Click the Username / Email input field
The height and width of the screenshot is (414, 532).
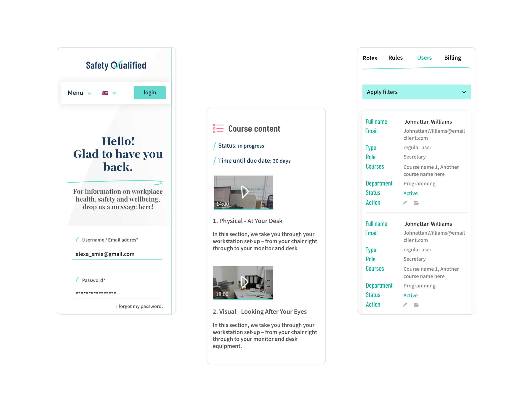click(117, 254)
